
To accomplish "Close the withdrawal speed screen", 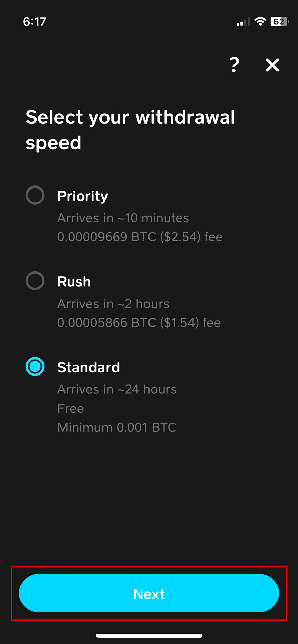I will coord(272,65).
